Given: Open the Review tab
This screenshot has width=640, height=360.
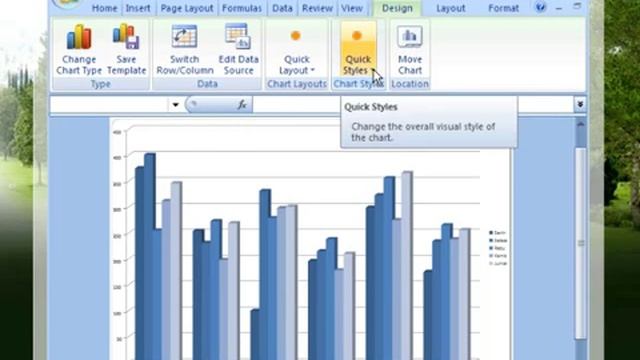Looking at the screenshot, I should [x=317, y=8].
